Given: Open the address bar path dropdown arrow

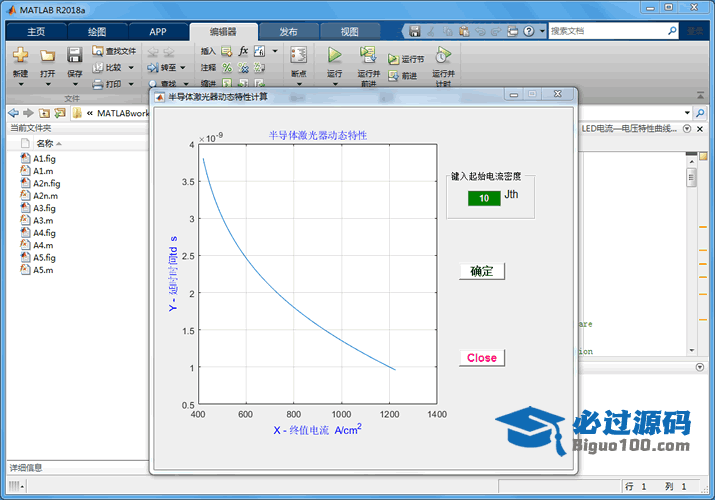Looking at the screenshot, I should [687, 113].
